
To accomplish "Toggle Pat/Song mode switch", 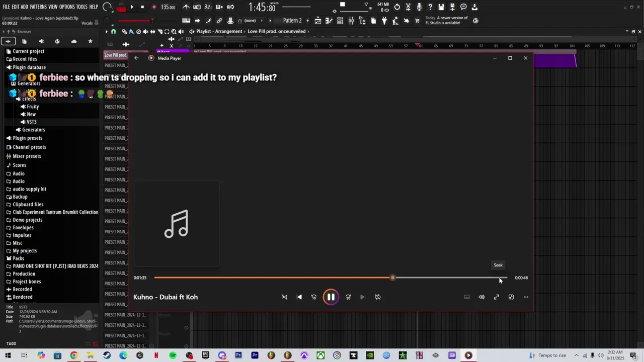I will point(121,7).
